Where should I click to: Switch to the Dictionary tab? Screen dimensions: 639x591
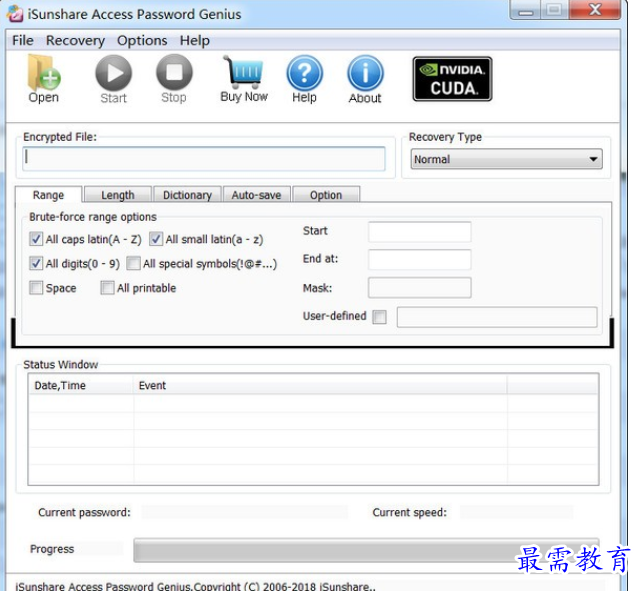[x=187, y=195]
